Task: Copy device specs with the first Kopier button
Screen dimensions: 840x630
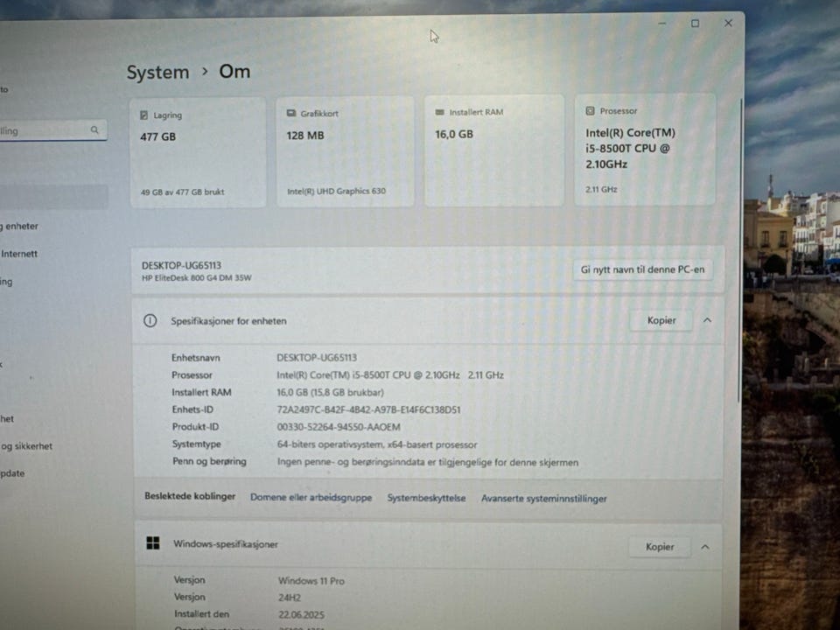Action: 661,320
